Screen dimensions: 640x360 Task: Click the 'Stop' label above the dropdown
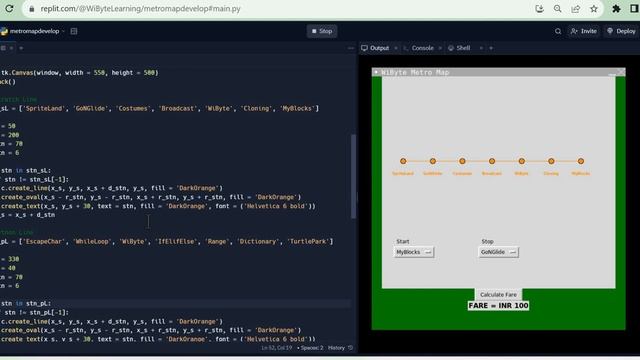[487, 242]
